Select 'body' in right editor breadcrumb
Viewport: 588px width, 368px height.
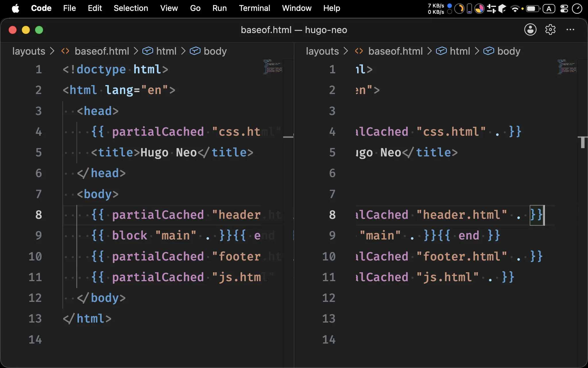(509, 51)
